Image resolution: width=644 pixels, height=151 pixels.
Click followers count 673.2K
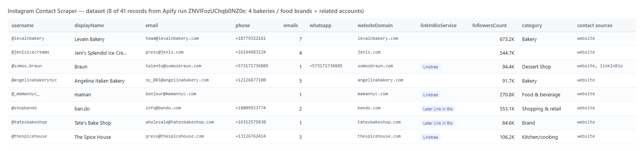pyautogui.click(x=507, y=39)
